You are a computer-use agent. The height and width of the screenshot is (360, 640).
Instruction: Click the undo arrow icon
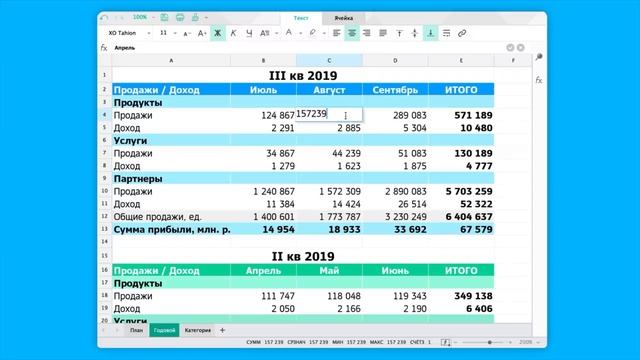coord(105,18)
